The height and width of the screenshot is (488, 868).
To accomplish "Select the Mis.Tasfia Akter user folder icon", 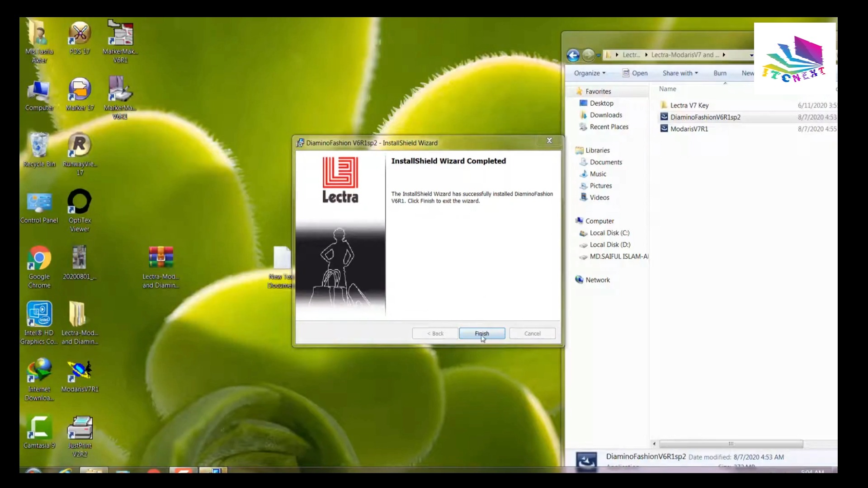I will pos(39,42).
